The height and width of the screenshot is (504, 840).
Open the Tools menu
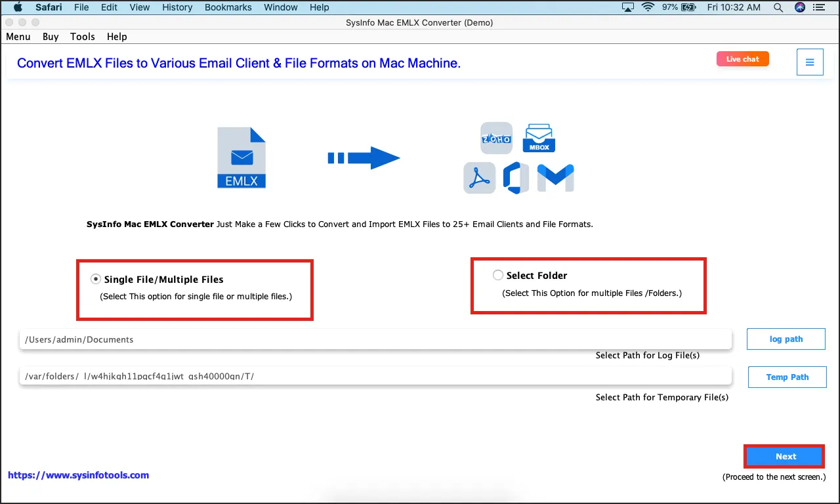83,37
